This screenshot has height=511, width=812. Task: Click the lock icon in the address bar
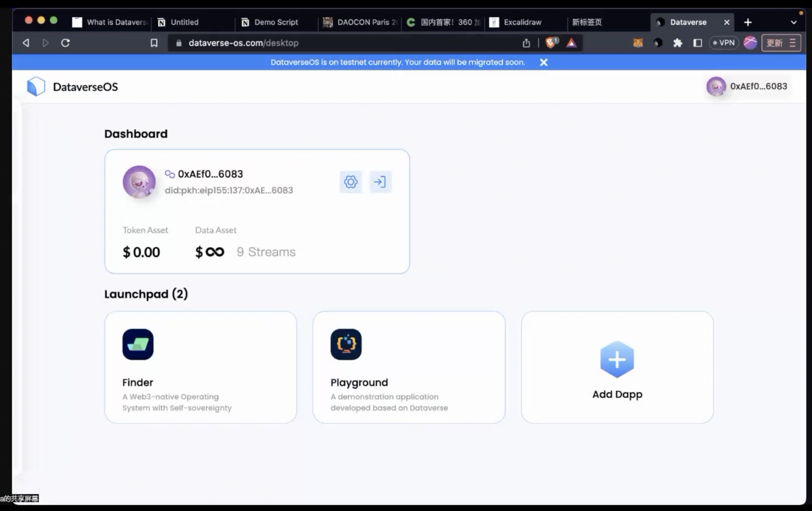[x=179, y=43]
